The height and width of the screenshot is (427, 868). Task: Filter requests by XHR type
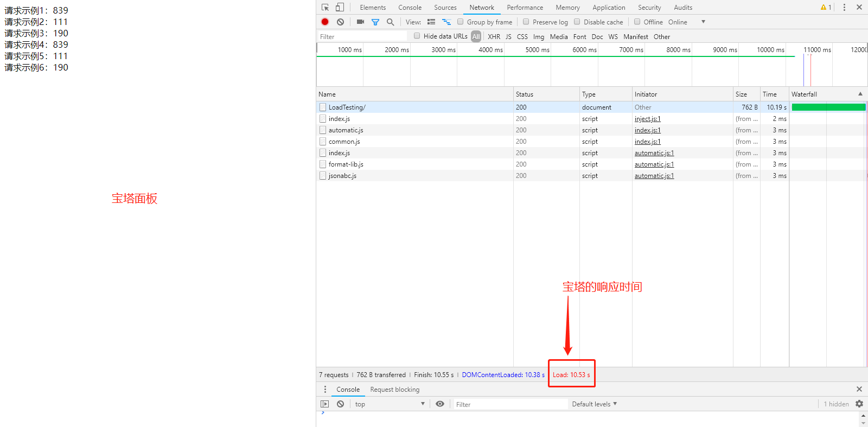coord(494,37)
